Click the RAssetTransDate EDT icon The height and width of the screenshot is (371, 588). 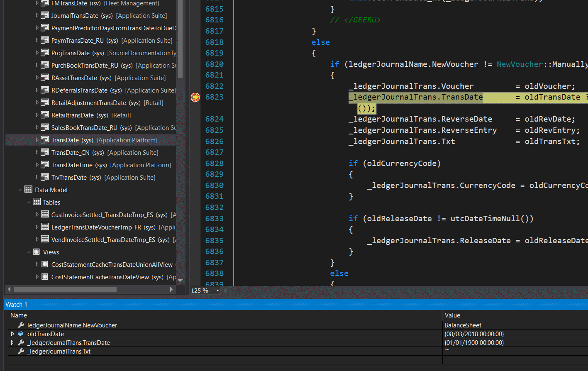pyautogui.click(x=45, y=78)
